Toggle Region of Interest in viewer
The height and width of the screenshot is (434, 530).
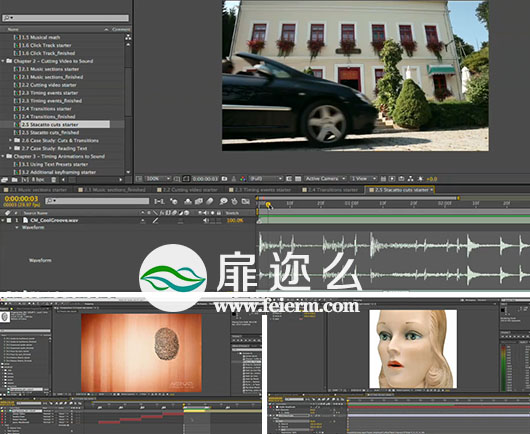289,179
